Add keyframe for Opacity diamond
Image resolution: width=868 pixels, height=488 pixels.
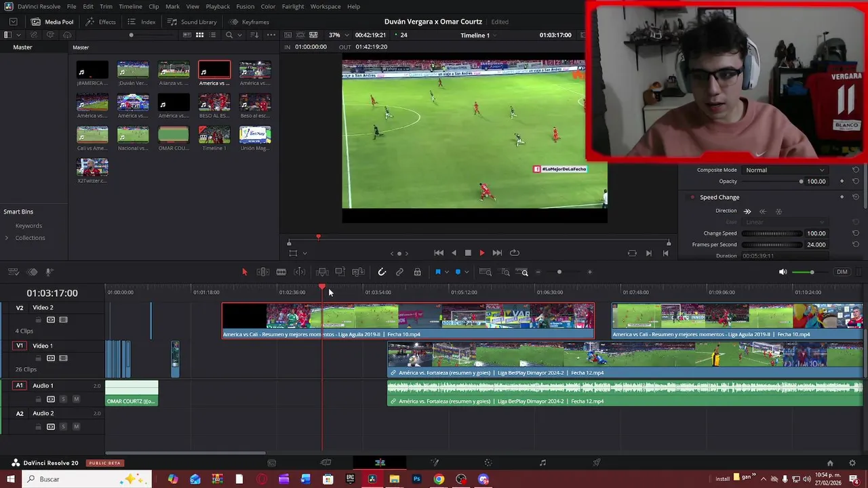(842, 182)
